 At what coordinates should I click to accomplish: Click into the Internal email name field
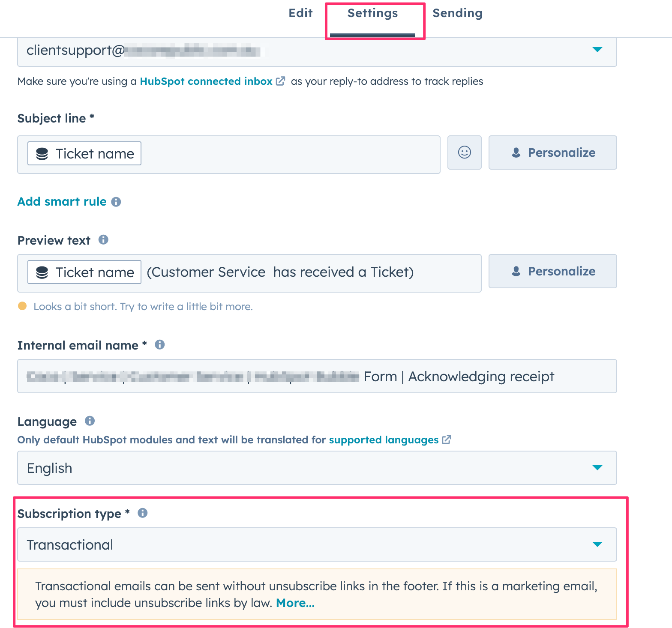pos(317,376)
